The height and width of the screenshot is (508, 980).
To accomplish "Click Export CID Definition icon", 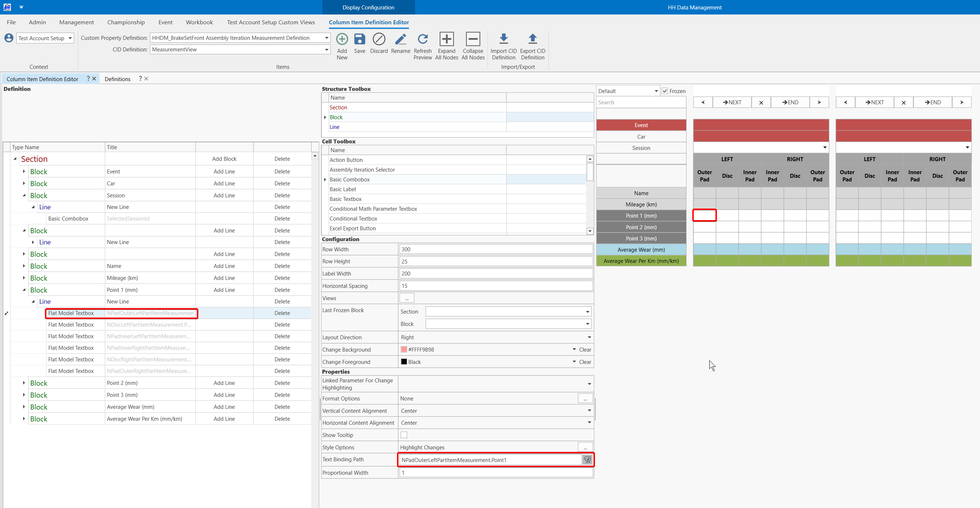I will point(532,39).
